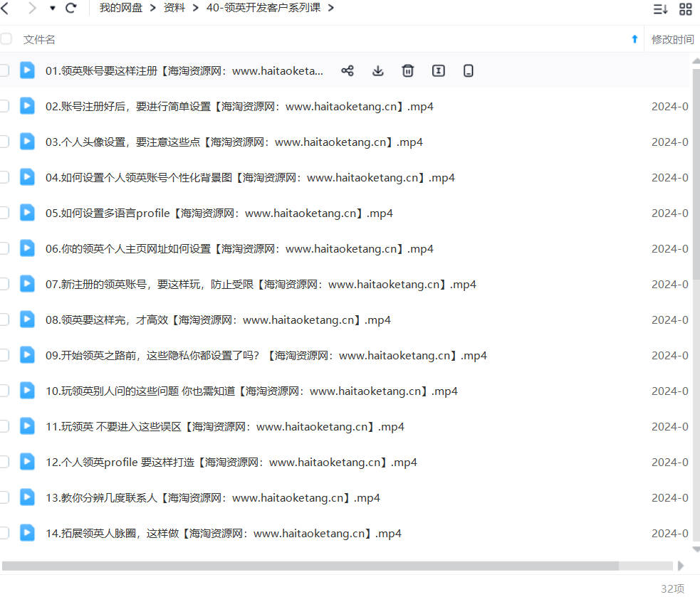Sort by 修改时间 column header
The image size is (700, 597).
[x=673, y=40]
